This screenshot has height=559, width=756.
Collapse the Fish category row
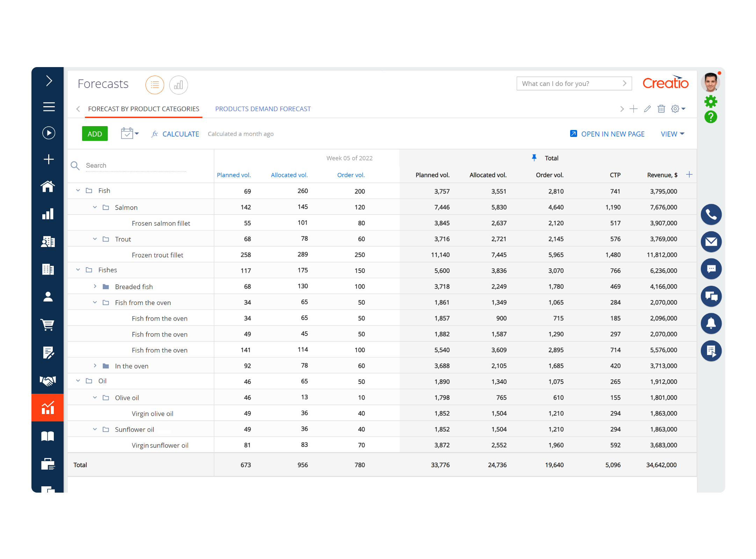pyautogui.click(x=78, y=190)
